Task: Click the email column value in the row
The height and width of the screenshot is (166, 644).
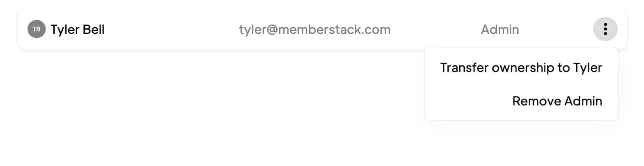Action: [x=314, y=30]
